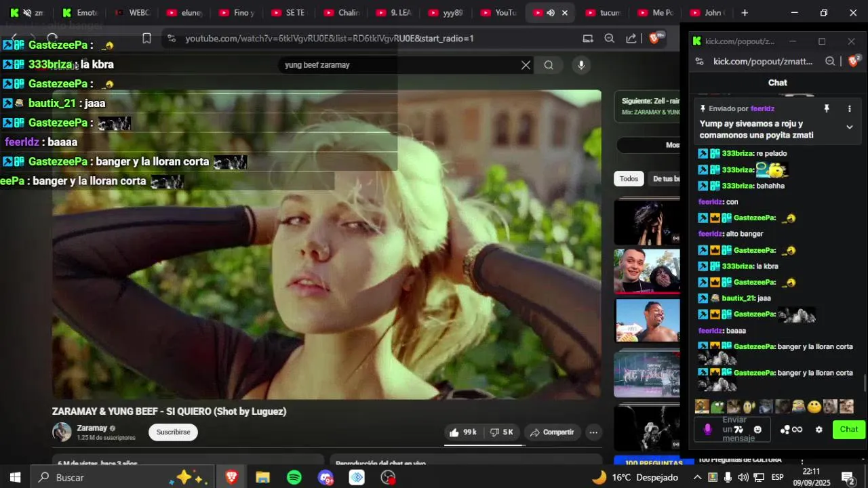Screen dimensions: 868x488
Task: Open the Brave Shields icon in YouTube window
Action: (655, 38)
